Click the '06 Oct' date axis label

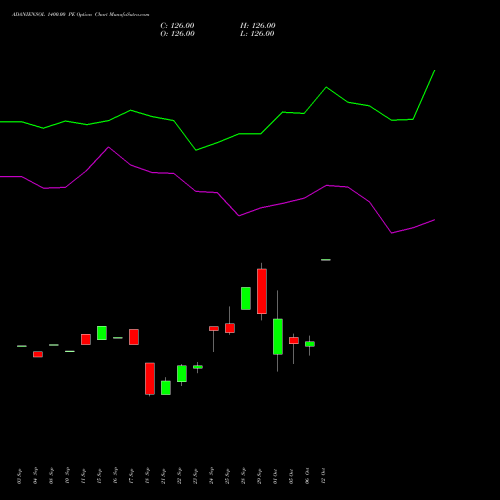click(307, 476)
